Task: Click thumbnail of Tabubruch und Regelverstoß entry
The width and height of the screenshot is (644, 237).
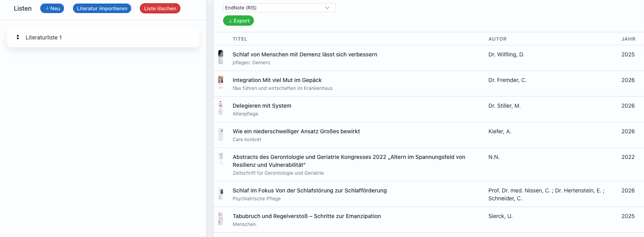Action: pyautogui.click(x=221, y=219)
